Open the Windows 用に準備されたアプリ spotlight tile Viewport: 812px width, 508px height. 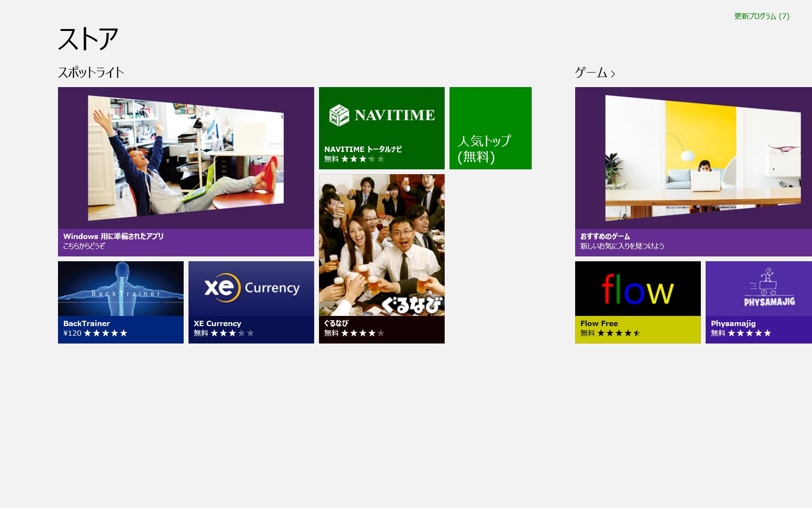(x=186, y=172)
